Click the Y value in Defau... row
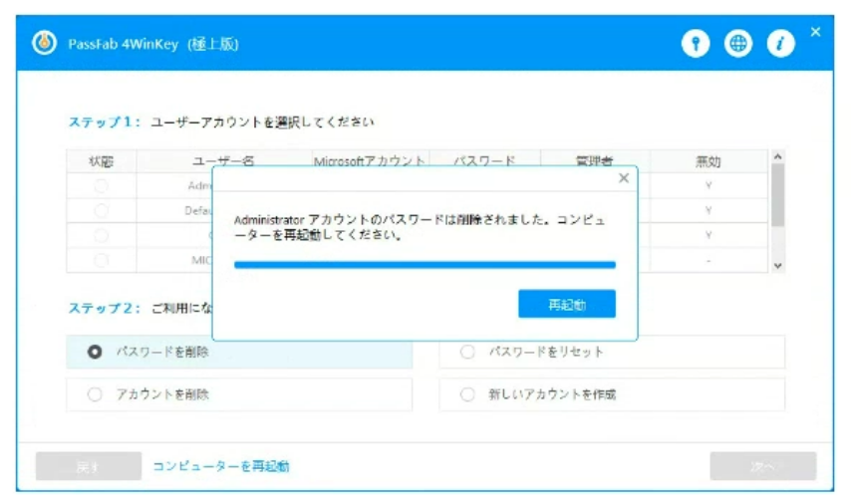This screenshot has height=504, width=851. click(709, 210)
